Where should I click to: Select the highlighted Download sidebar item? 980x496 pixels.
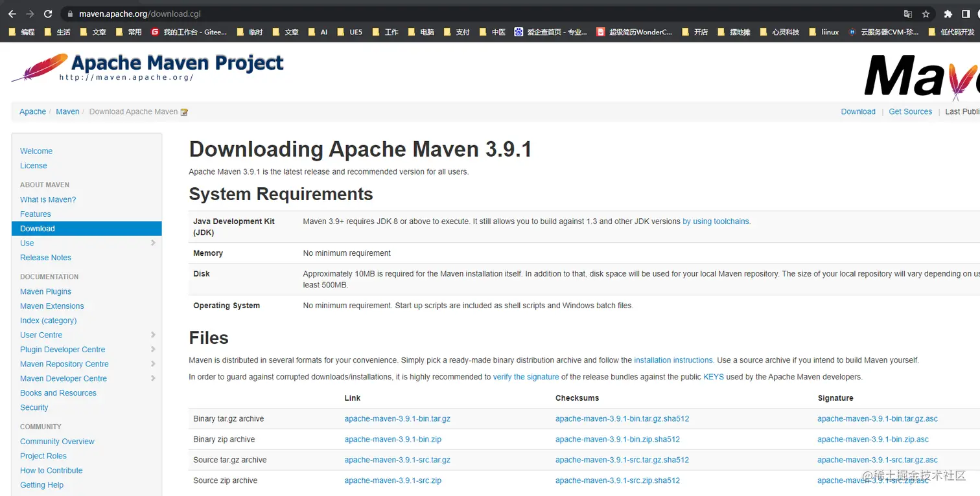(x=87, y=229)
